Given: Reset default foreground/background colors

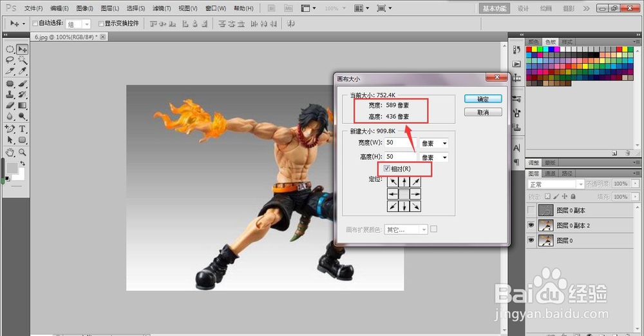Looking at the screenshot, I should point(7,179).
